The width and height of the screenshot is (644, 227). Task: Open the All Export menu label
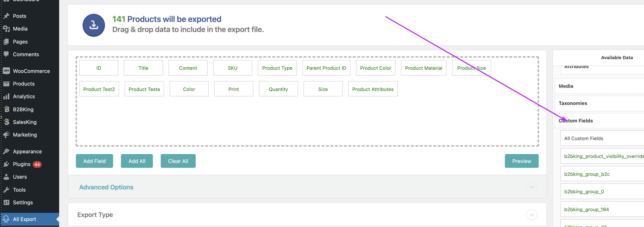click(x=25, y=219)
